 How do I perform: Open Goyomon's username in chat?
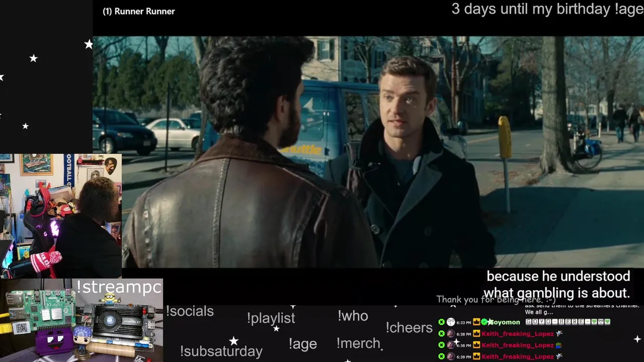tap(505, 322)
